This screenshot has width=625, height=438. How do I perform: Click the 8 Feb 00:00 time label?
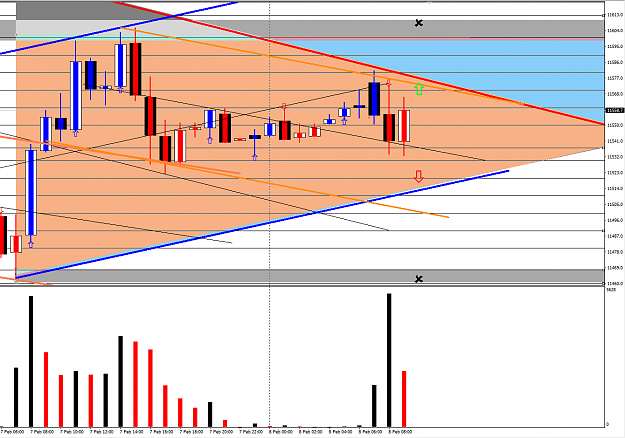[281, 432]
